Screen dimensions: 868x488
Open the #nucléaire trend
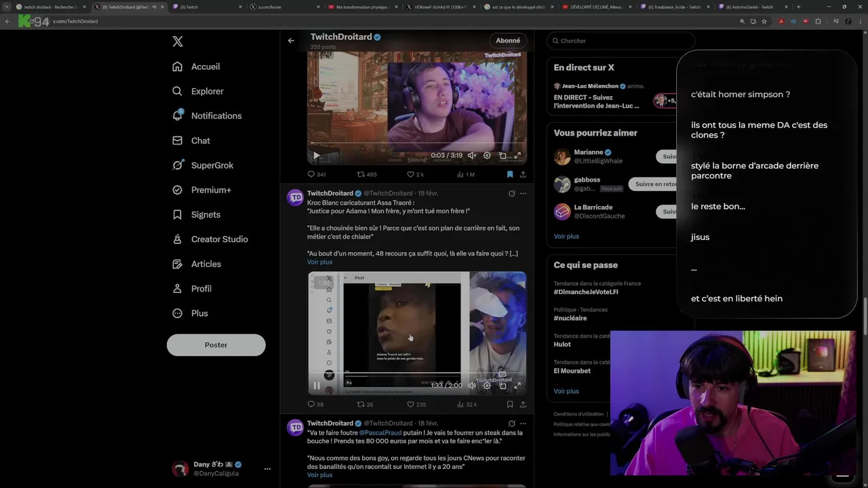(570, 318)
